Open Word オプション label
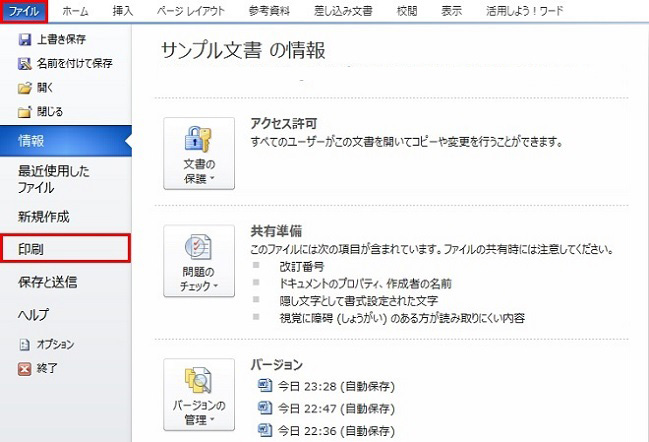Screen dimensions: 649x442 (x=55, y=344)
